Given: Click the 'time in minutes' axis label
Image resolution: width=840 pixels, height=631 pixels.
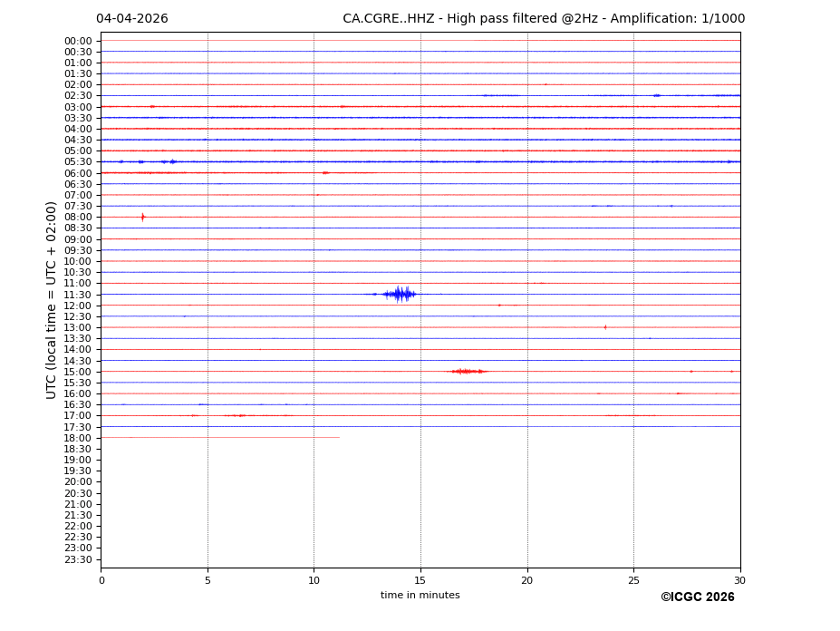Looking at the screenshot, I should (x=420, y=596).
